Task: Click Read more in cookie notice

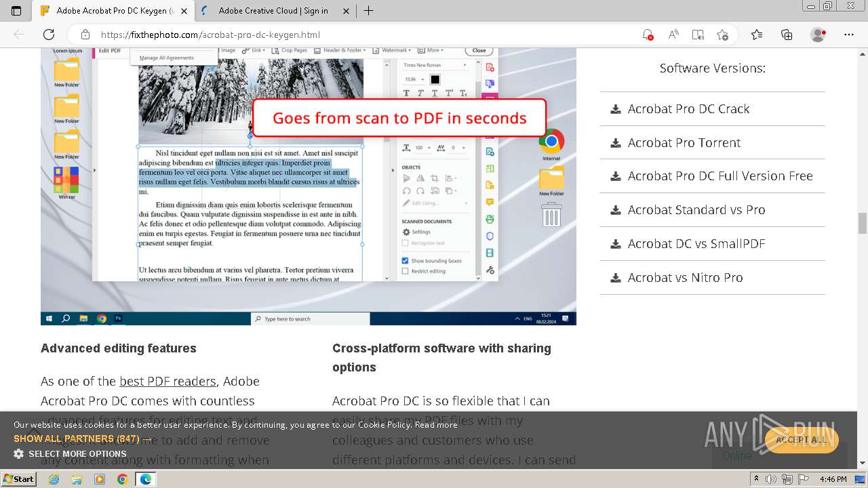Action: pyautogui.click(x=436, y=425)
